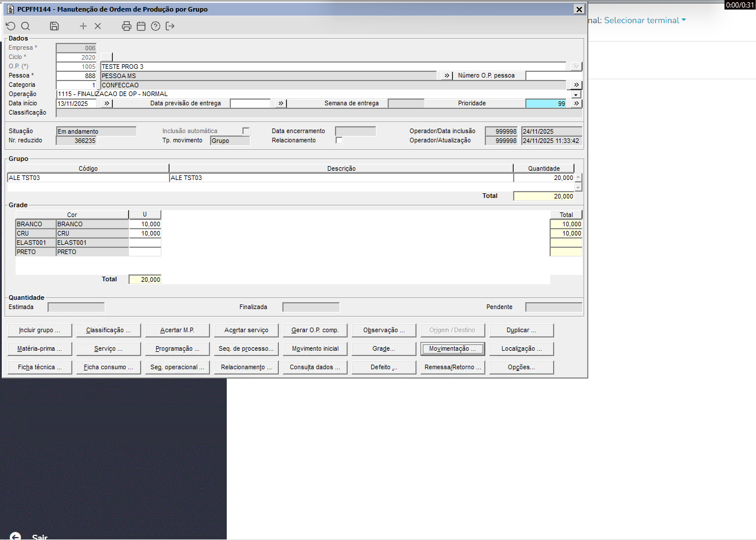This screenshot has height=540, width=756.
Task: Click the magnifier search toolbar icon
Action: point(25,26)
